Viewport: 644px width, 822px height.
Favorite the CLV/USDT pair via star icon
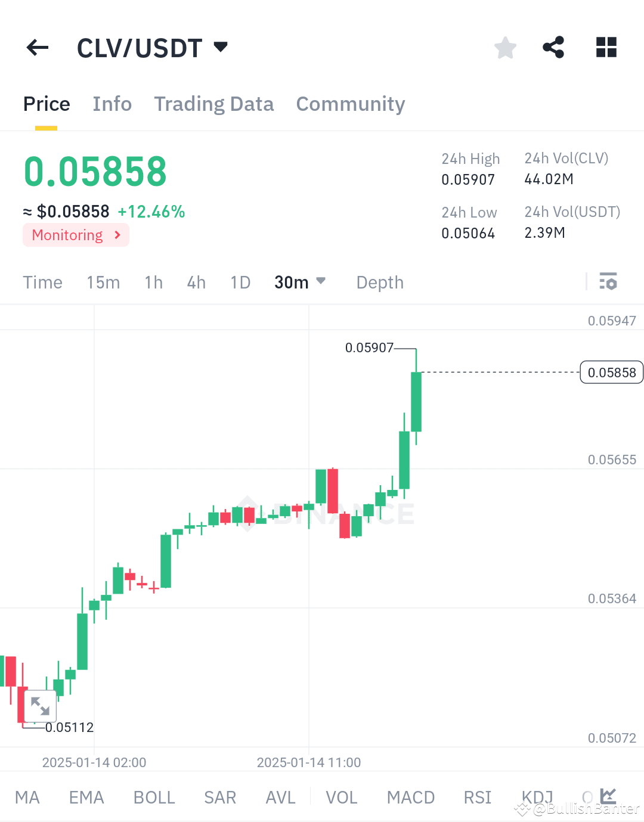505,48
